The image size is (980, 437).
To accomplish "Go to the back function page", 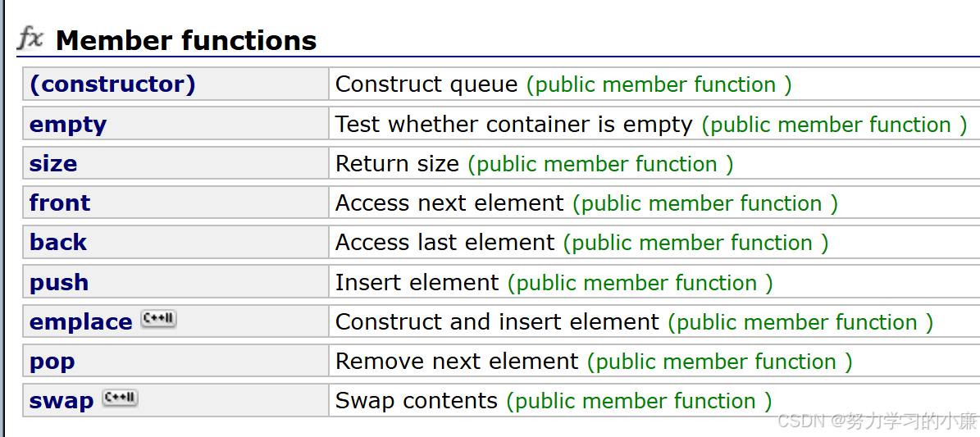I will pyautogui.click(x=58, y=243).
